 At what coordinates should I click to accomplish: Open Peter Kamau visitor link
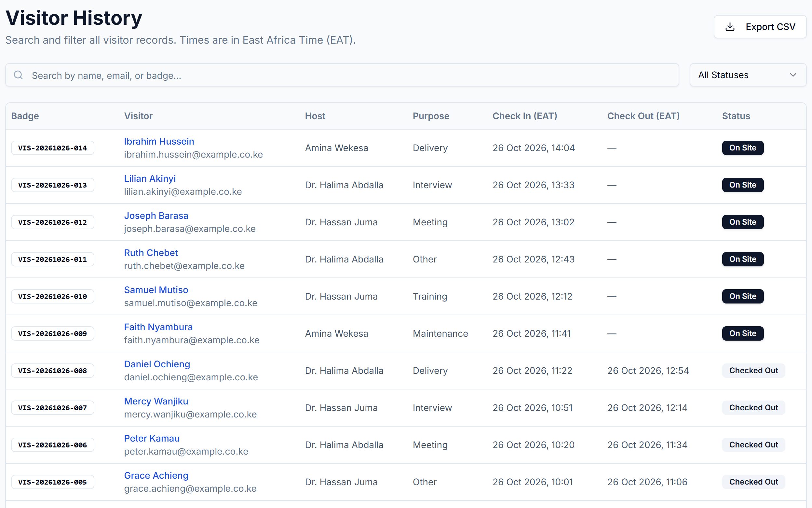(152, 438)
